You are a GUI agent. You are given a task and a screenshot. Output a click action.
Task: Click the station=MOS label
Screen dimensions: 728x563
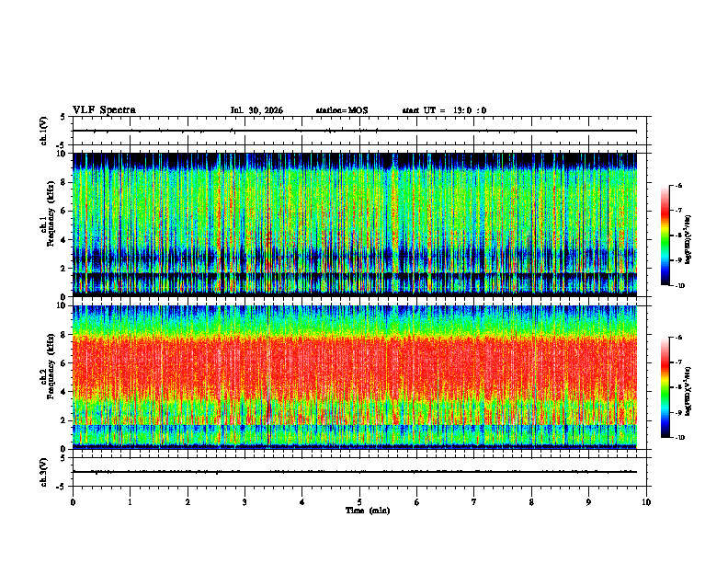pos(342,110)
